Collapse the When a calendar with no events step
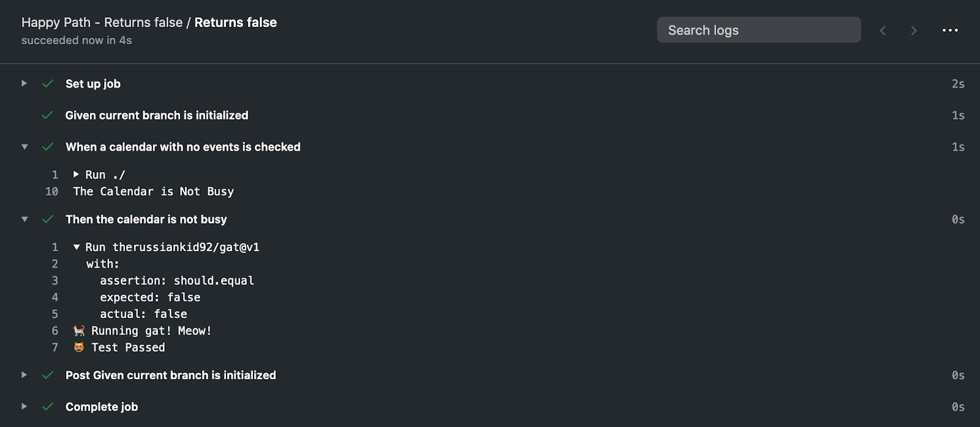This screenshot has height=427, width=980. click(24, 147)
